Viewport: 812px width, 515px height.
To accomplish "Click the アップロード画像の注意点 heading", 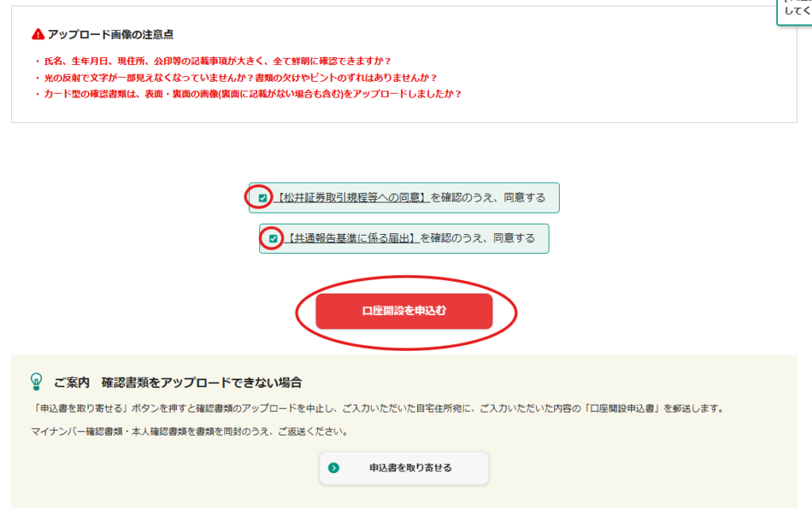I will click(110, 34).
